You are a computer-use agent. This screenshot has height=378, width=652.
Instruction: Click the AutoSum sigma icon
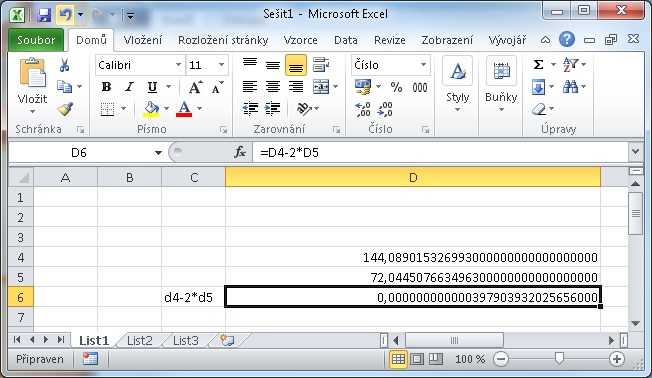538,64
